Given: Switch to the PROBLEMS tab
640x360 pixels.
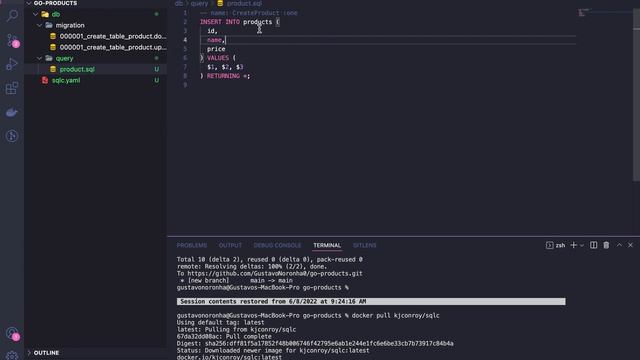Looking at the screenshot, I should (192, 245).
